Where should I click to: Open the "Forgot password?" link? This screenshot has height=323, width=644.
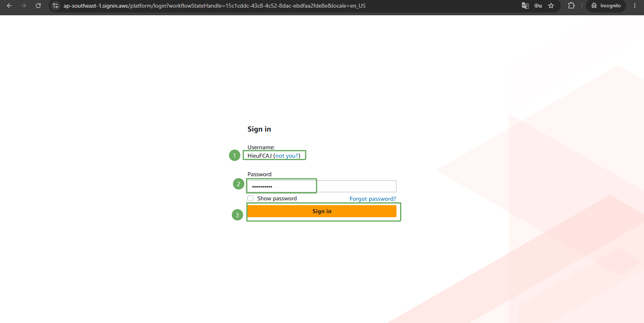tap(373, 199)
